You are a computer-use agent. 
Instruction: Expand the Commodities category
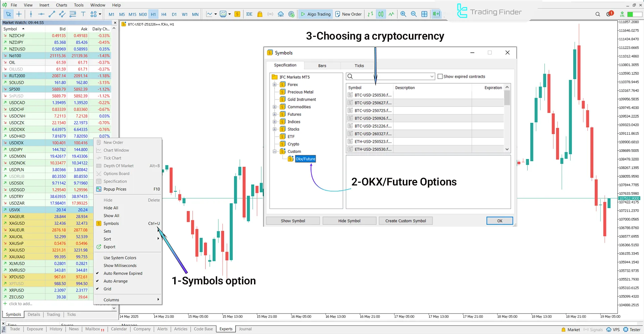275,107
